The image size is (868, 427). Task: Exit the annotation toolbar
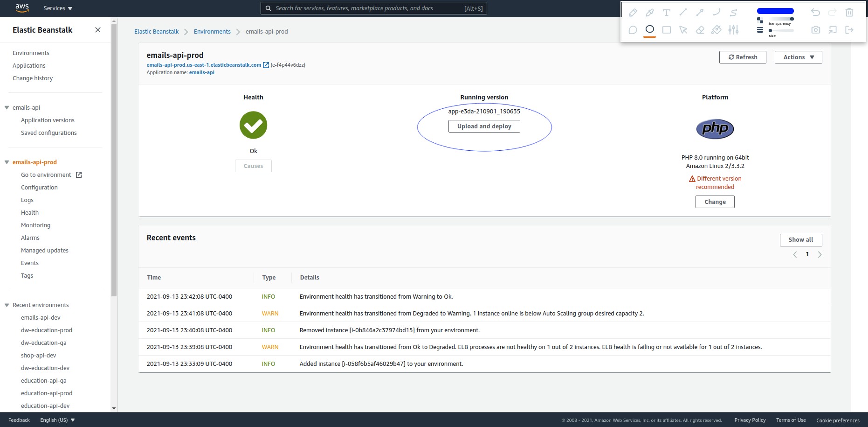tap(849, 30)
